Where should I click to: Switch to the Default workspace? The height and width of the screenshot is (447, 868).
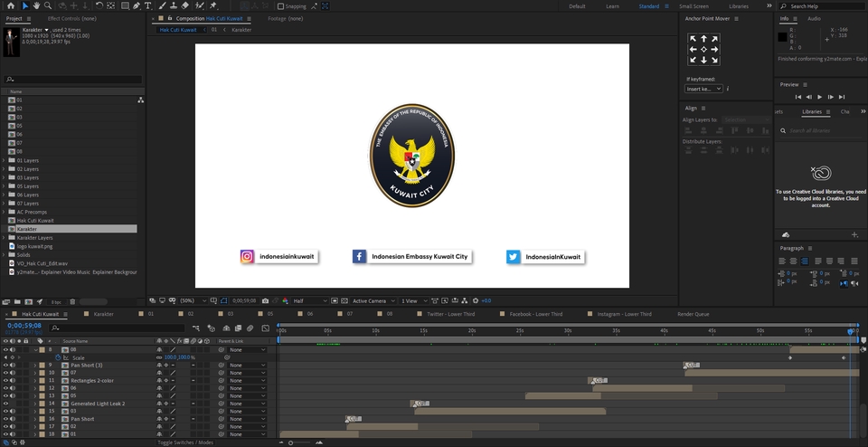(577, 6)
